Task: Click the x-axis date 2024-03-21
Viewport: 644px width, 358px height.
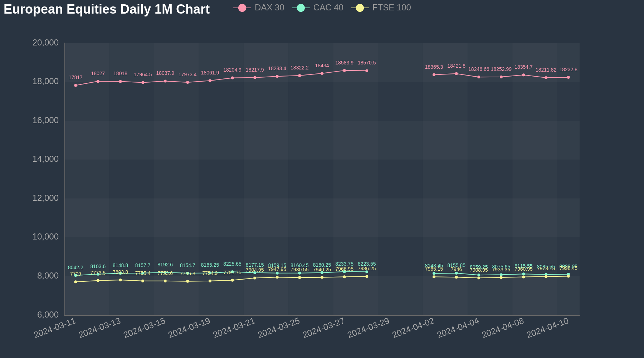Action: click(234, 328)
